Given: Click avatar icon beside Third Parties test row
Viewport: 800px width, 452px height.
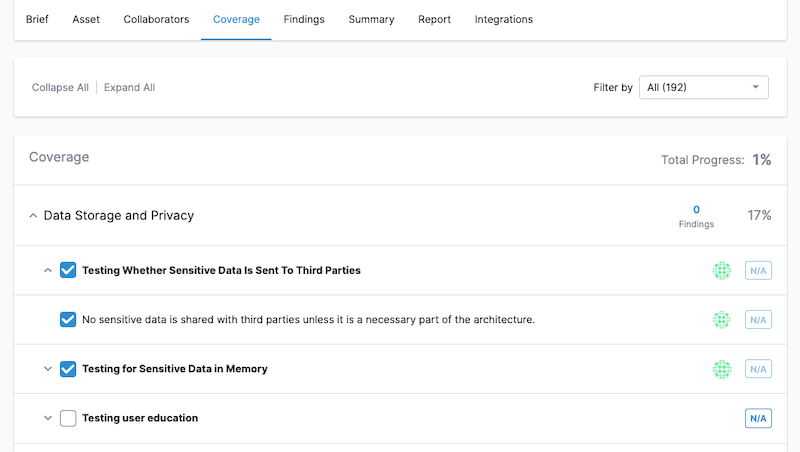Looking at the screenshot, I should click(721, 270).
